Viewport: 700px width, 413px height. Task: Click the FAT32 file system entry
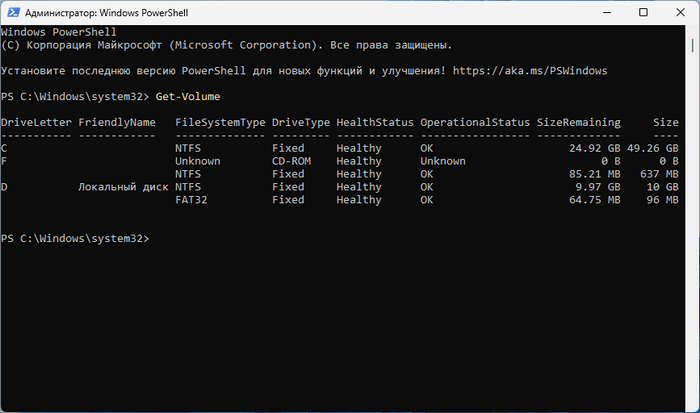coord(194,200)
